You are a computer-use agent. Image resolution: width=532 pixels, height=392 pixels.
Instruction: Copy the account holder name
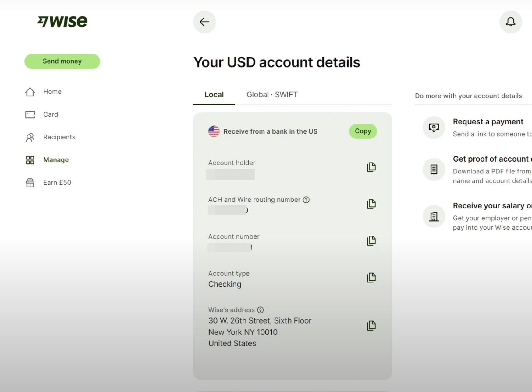[371, 167]
